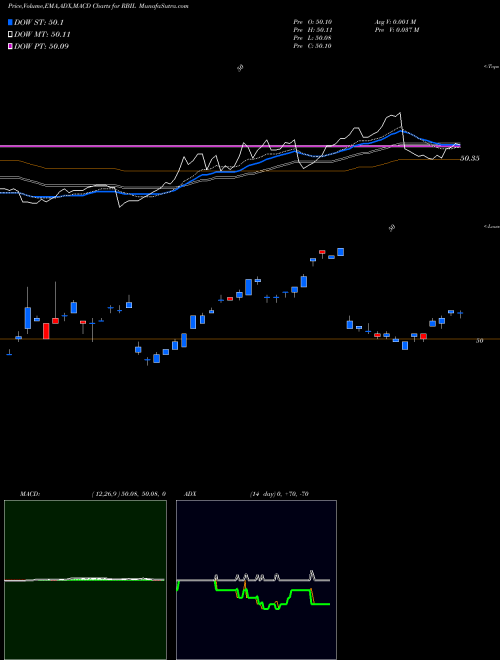Click the 'Pre O: 50.10' open value
Image resolution: width=500 pixels, height=660 pixels.
pyautogui.click(x=312, y=22)
